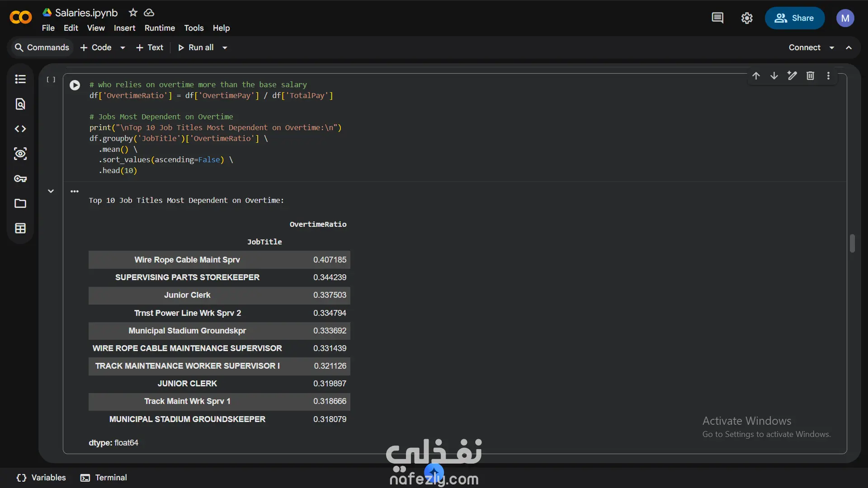Open output actions ellipsis menu

tap(75, 191)
